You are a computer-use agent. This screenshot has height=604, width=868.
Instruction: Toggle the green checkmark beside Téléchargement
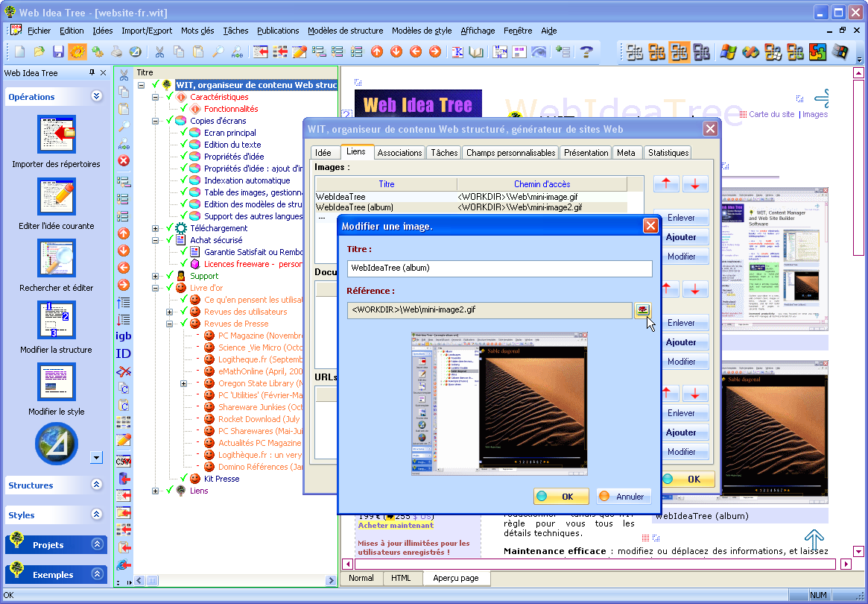(170, 228)
